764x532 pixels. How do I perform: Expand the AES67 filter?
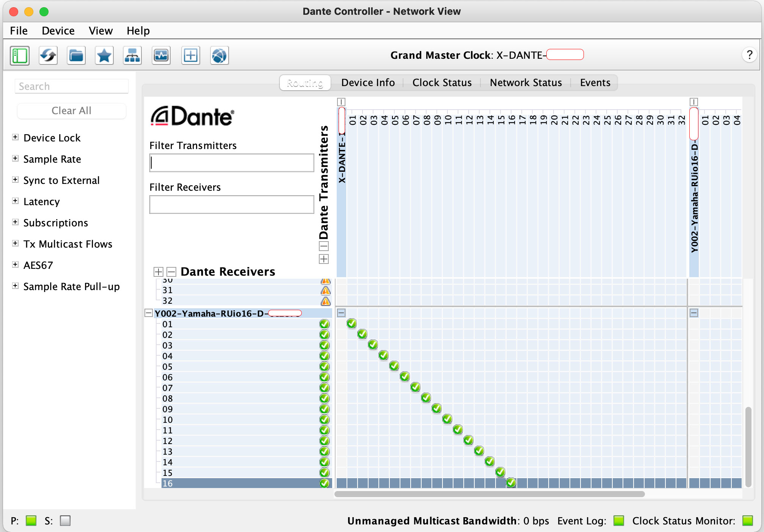pyautogui.click(x=15, y=265)
